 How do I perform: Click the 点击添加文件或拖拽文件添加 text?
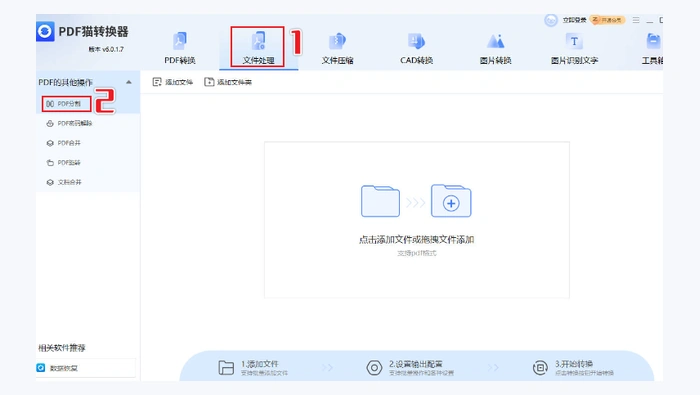tap(417, 240)
